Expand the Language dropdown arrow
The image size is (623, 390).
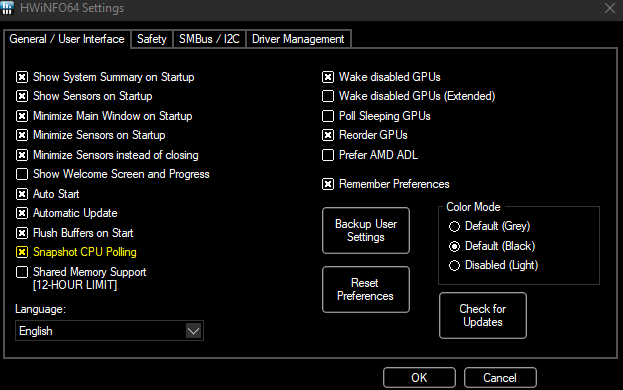tap(193, 331)
